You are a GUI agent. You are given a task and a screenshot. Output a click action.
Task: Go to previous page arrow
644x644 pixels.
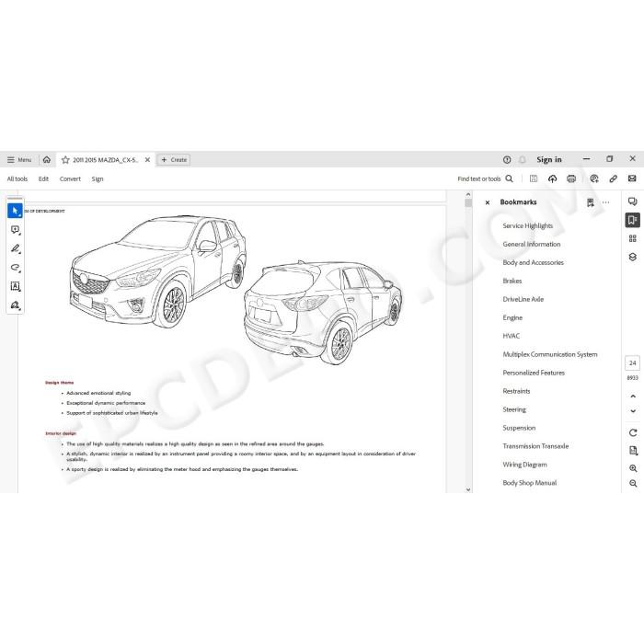(x=633, y=397)
